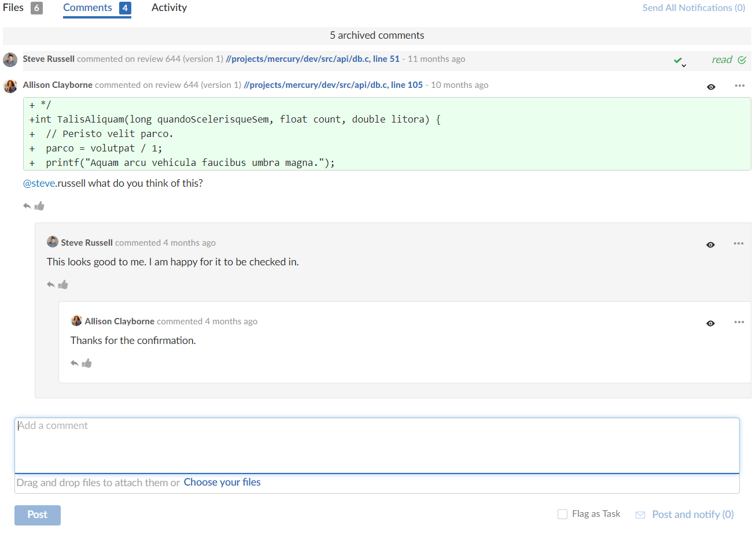Viewport: 756px width, 533px height.
Task: Open the options menu on Allison's line 105 comment
Action: 739,86
